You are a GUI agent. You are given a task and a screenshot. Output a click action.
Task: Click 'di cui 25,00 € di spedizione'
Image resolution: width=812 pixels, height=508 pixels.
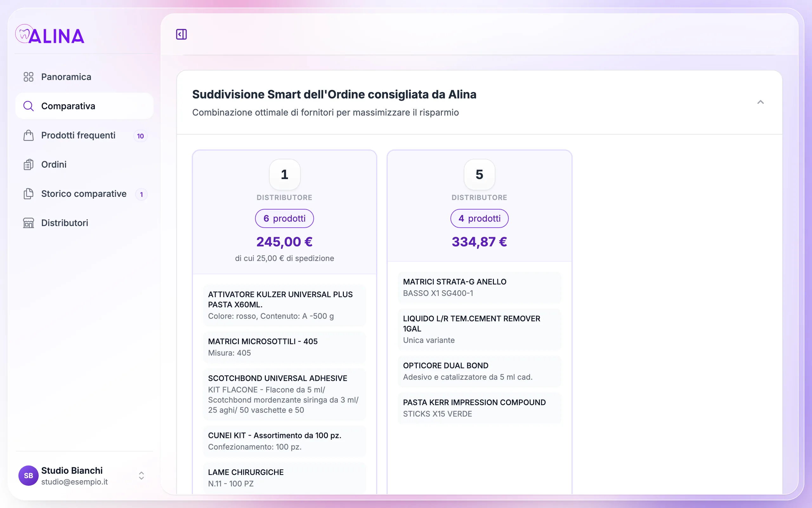pyautogui.click(x=284, y=258)
